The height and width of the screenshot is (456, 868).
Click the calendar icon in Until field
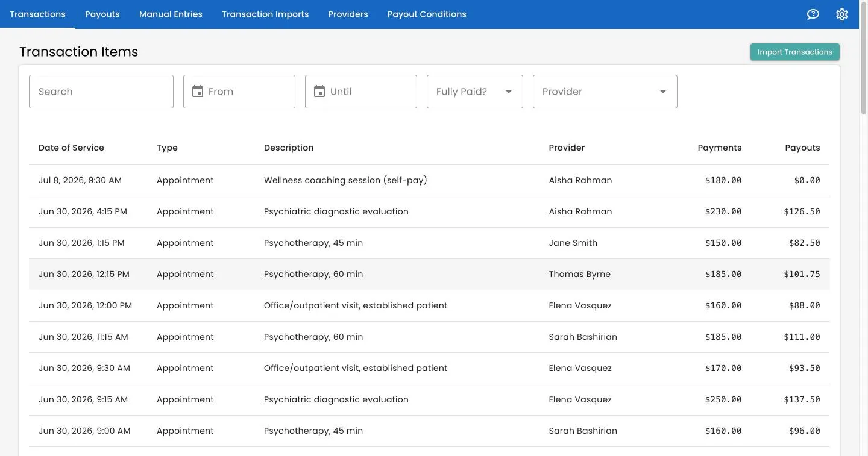pos(319,92)
